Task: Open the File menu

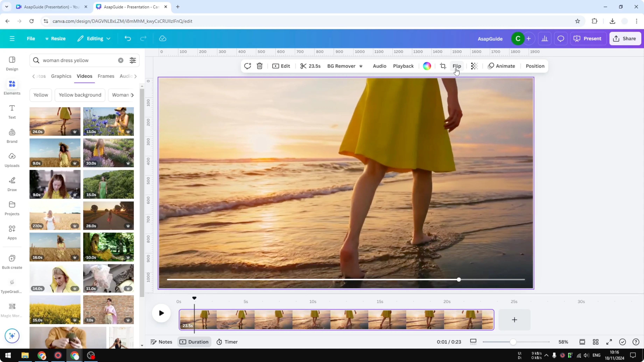Action: 31,38
